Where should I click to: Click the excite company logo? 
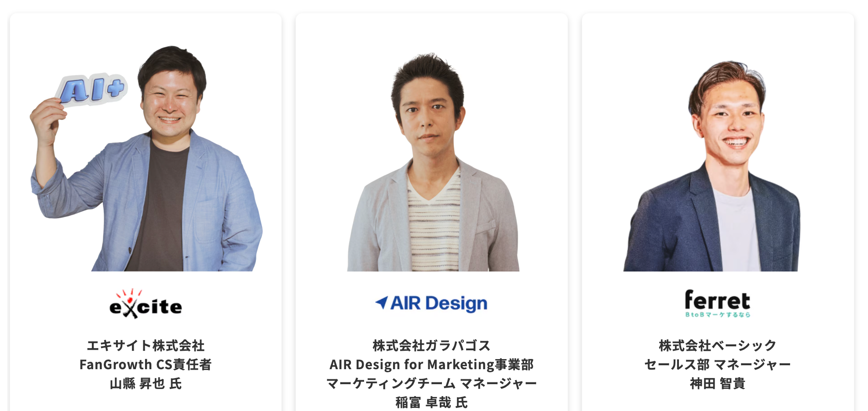146,304
